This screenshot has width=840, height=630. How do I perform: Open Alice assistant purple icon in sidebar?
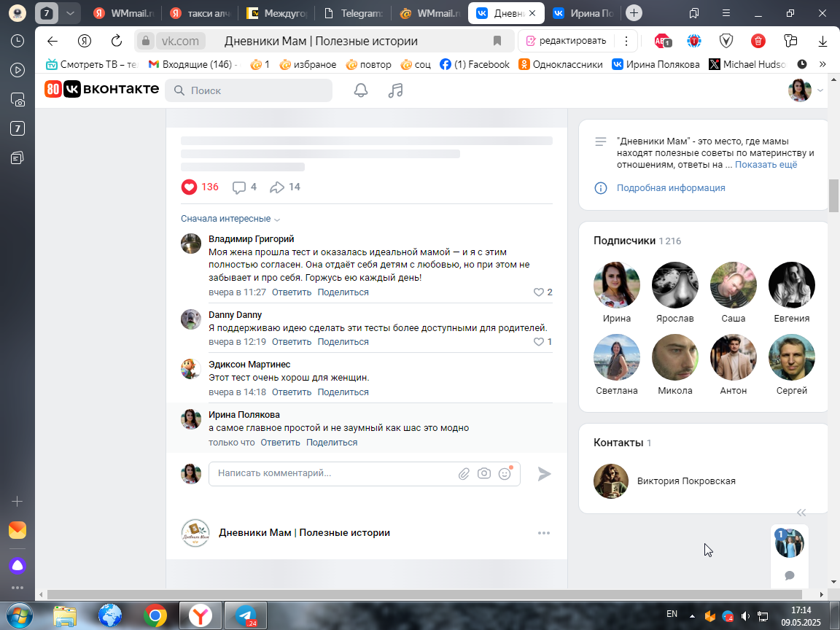[x=17, y=565]
